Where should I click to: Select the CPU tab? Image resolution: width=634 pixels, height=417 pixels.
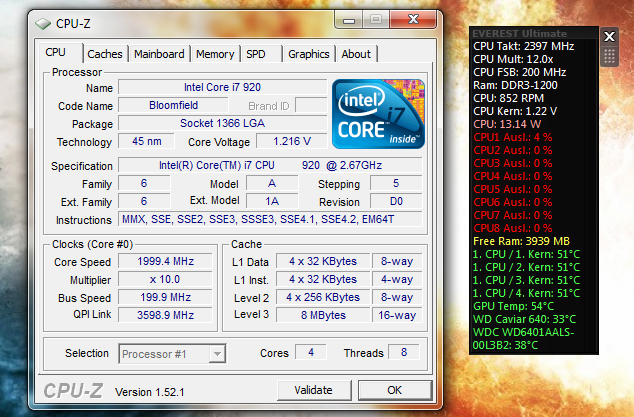[x=61, y=53]
